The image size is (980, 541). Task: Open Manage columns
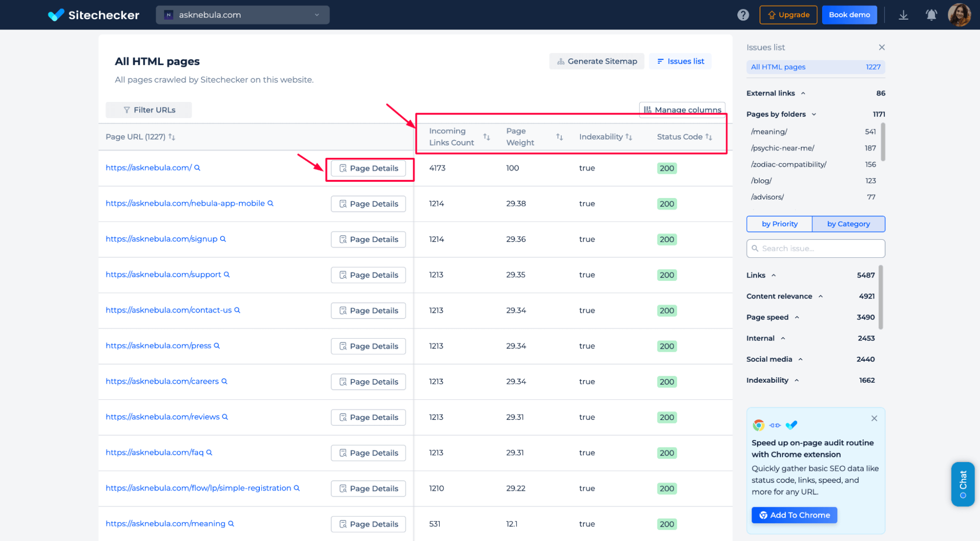682,110
